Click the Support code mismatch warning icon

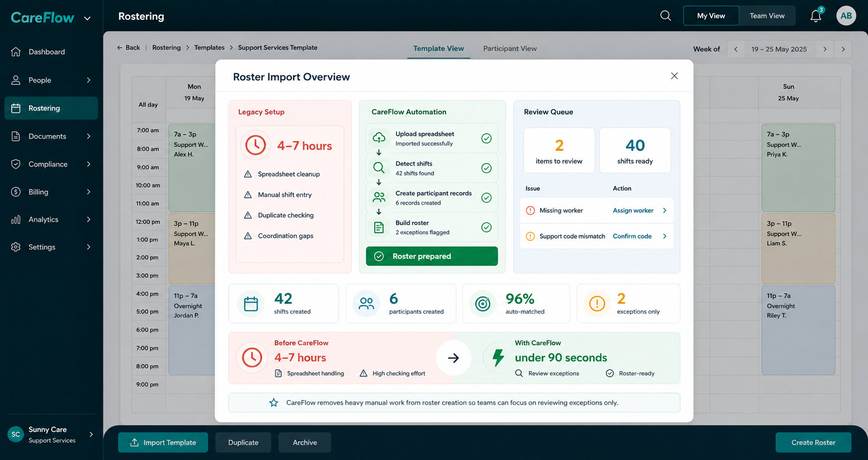tap(530, 236)
